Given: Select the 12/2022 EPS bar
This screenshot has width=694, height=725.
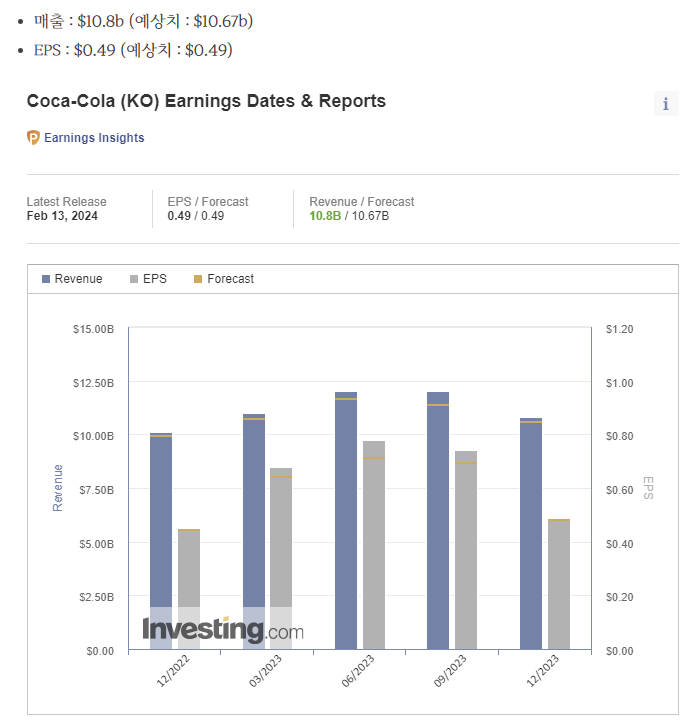Looking at the screenshot, I should [x=189, y=589].
